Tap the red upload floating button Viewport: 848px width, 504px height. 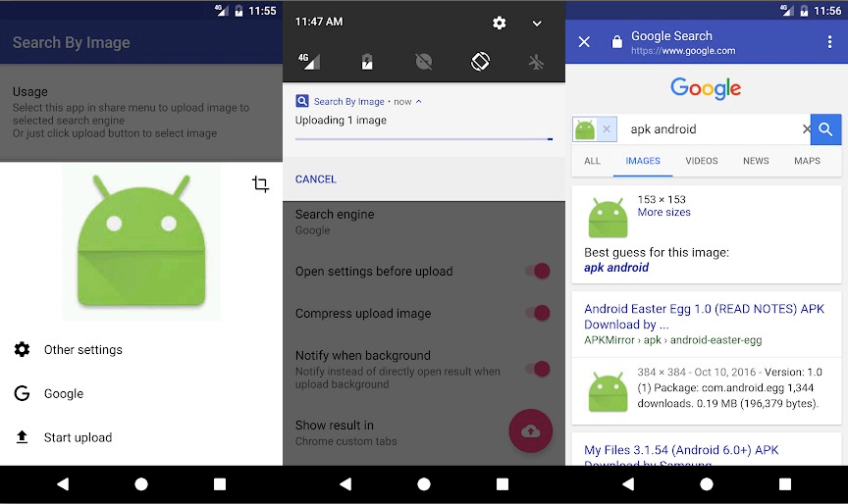click(x=530, y=430)
